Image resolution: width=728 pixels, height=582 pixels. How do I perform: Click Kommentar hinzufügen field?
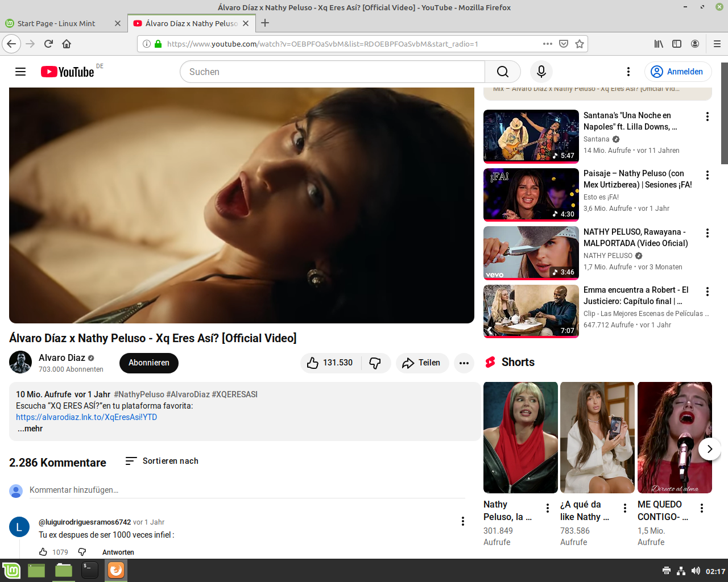tap(247, 490)
